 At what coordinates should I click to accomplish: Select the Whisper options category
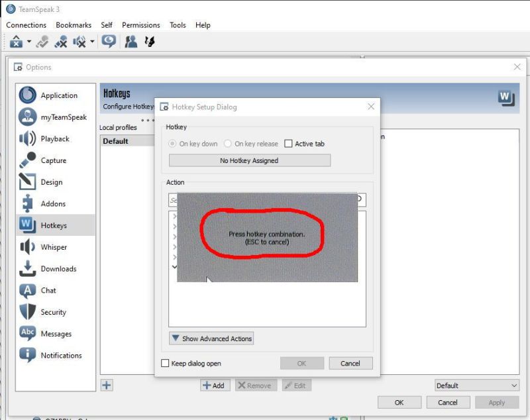tap(56, 247)
